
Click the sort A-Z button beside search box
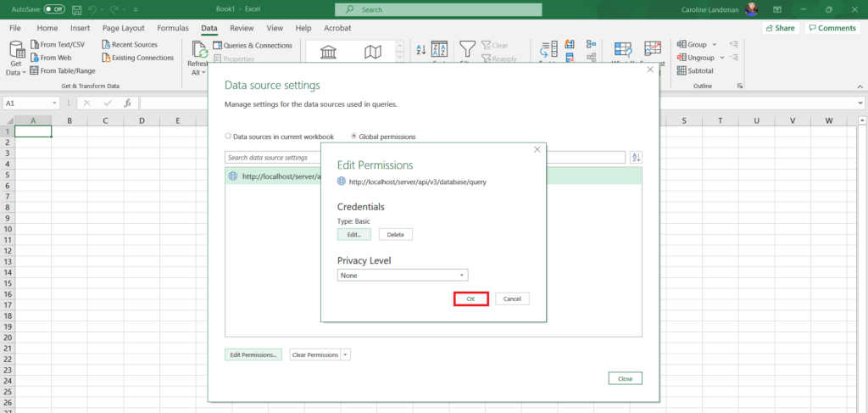[x=637, y=157]
